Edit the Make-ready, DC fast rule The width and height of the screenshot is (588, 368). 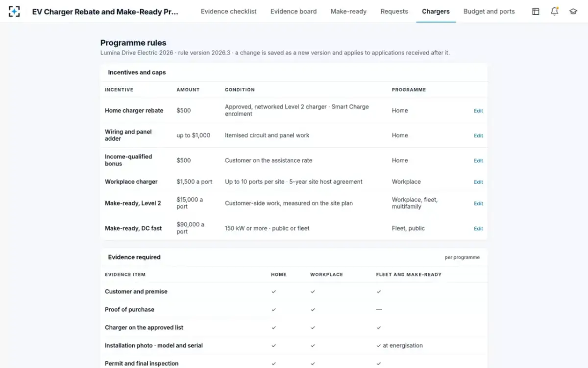(478, 229)
